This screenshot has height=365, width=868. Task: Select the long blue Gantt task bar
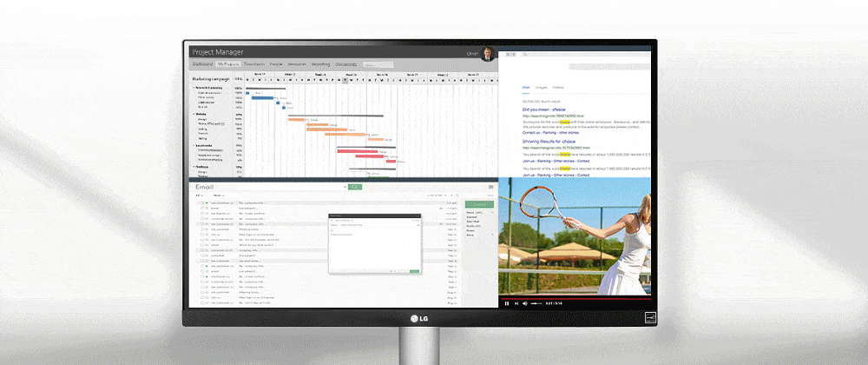(262, 98)
